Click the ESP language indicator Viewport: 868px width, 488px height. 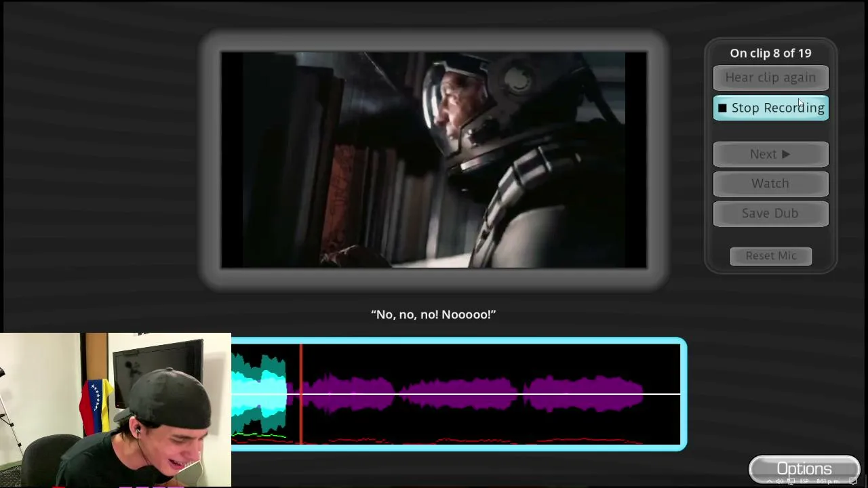point(804,481)
